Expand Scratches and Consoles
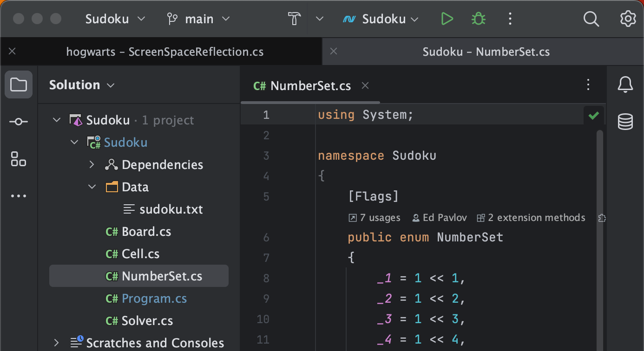 tap(57, 343)
